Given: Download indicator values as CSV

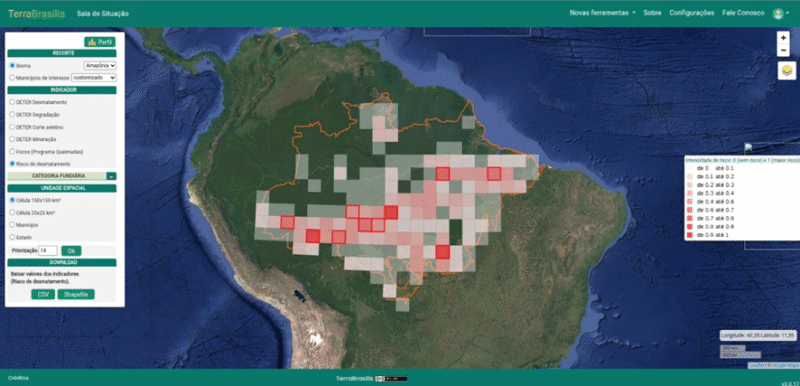Looking at the screenshot, I should [43, 294].
